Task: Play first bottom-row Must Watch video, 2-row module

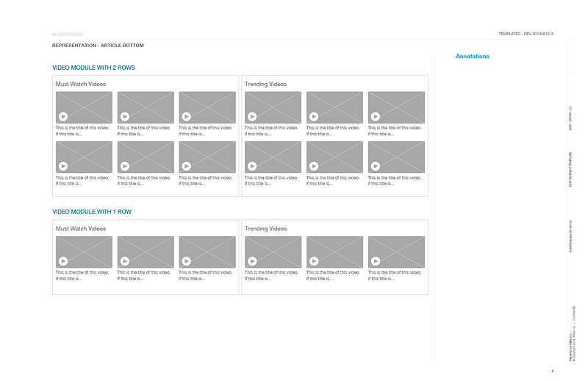Action: click(63, 166)
